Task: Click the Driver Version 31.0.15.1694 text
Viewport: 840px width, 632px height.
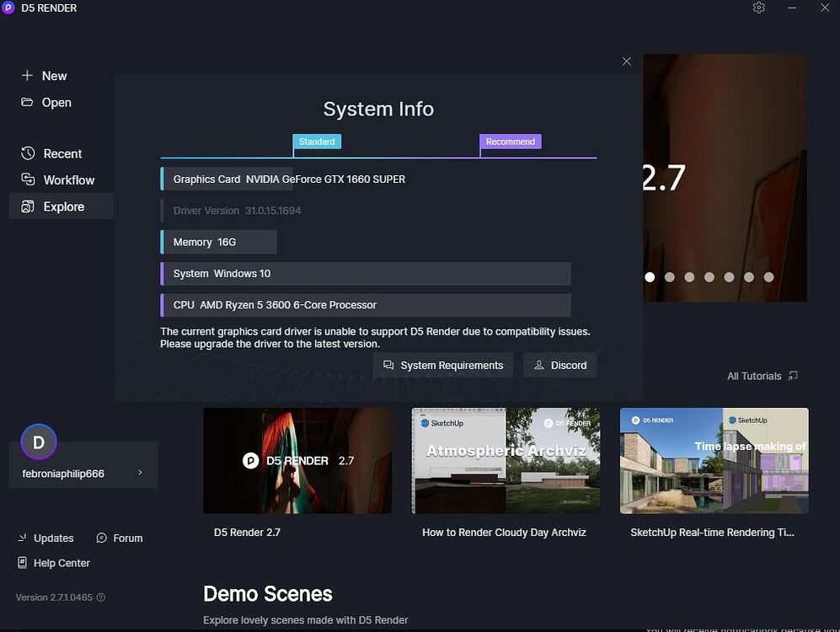Action: pyautogui.click(x=237, y=211)
